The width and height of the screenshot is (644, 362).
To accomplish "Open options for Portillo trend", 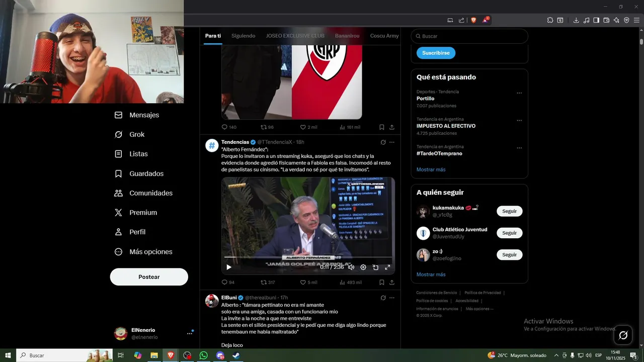I will [519, 93].
